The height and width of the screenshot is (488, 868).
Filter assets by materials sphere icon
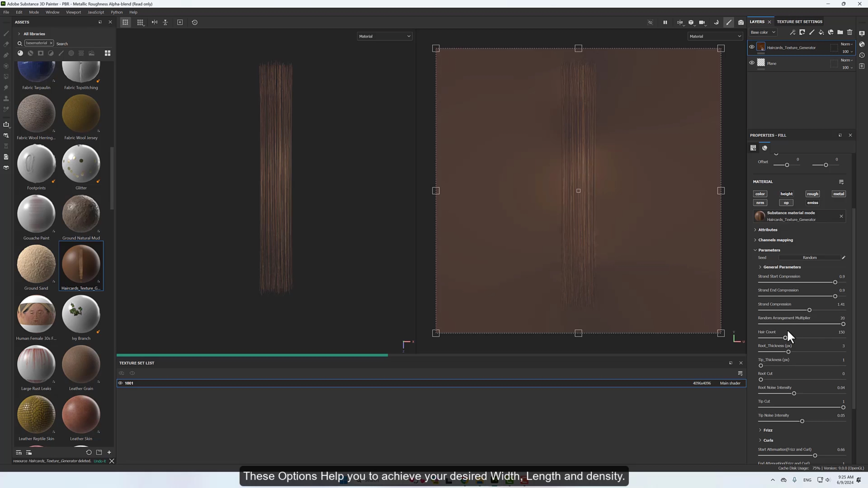click(x=20, y=53)
